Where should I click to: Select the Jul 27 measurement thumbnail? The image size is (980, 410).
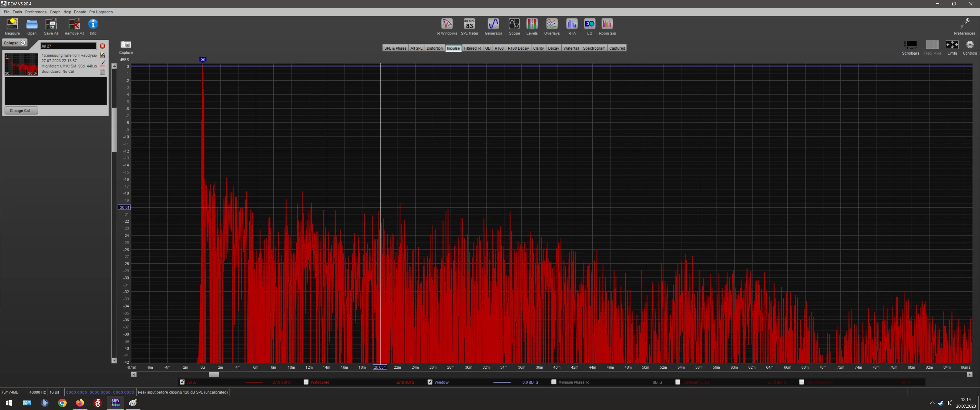(21, 64)
